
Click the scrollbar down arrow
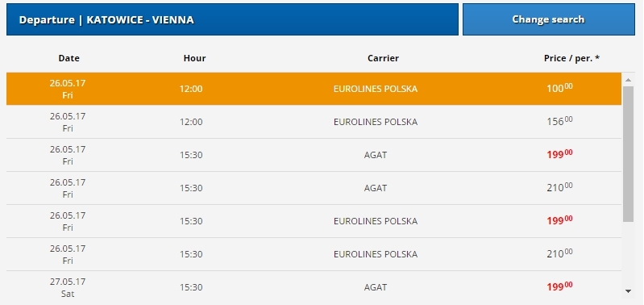[628, 291]
